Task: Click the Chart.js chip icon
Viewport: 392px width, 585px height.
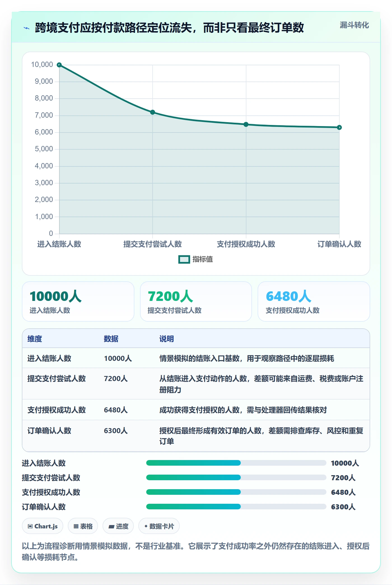Action: tap(30, 526)
